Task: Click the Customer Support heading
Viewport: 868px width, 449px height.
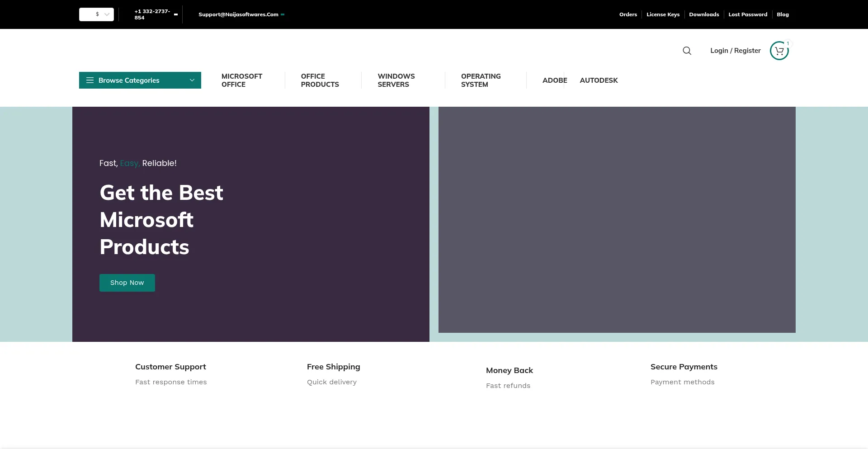Action: click(x=170, y=367)
